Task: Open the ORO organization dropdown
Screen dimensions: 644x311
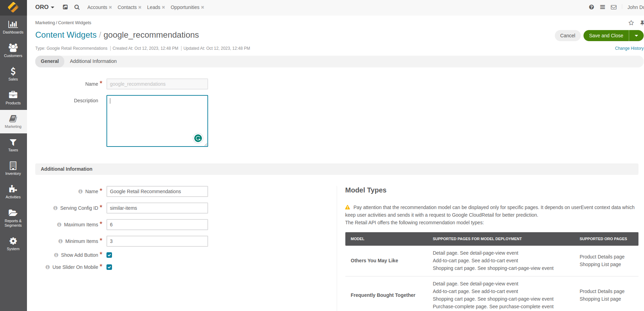Action: (45, 7)
